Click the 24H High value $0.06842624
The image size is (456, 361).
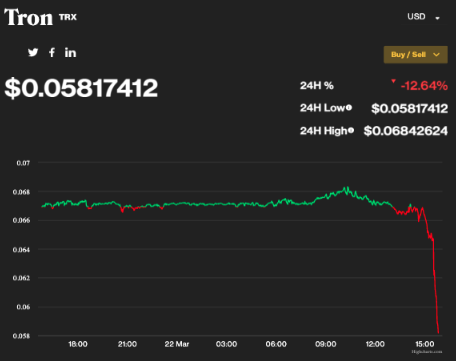point(406,131)
